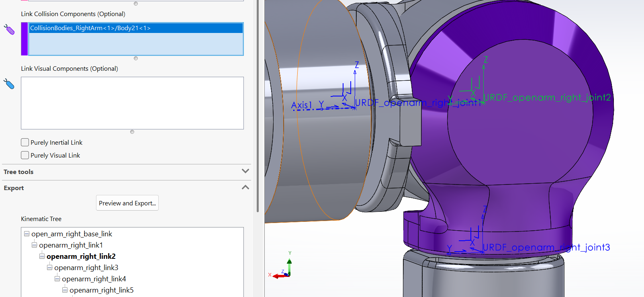
Task: Click the Kinematic Tree label
Action: [x=41, y=219]
